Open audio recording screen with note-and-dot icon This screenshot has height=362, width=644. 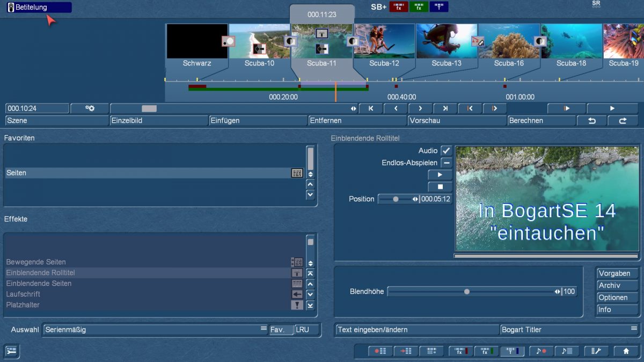pyautogui.click(x=541, y=351)
